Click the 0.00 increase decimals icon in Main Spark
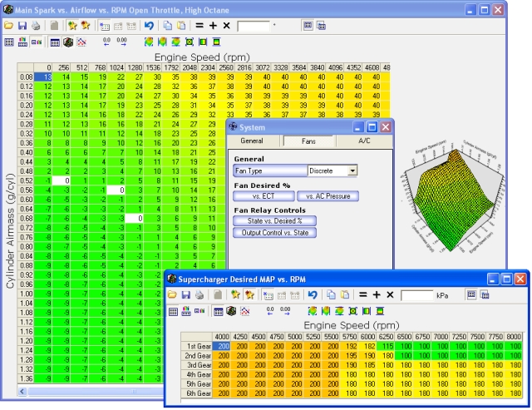Image resolution: width=532 pixels, height=410 pixels. click(121, 42)
